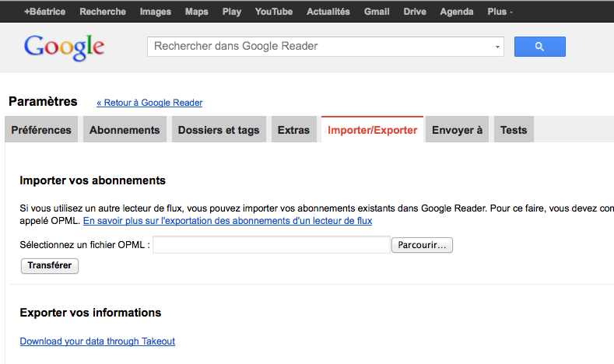Switch to the Tests tab
The height and width of the screenshot is (364, 614).
(x=514, y=130)
